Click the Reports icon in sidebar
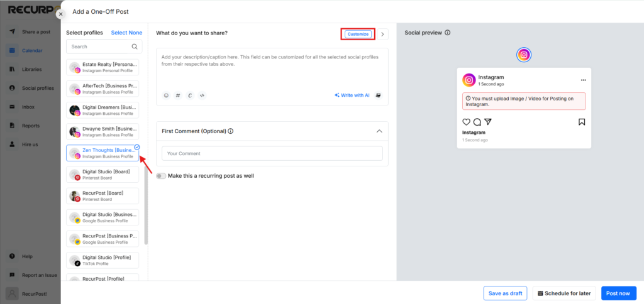The height and width of the screenshot is (304, 644). tap(13, 126)
